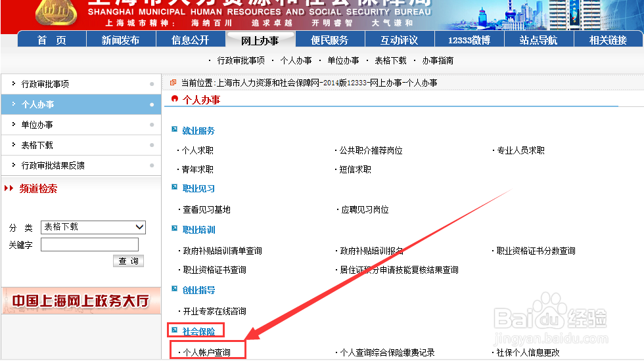Click 办事指南 in the sub-navigation
The image size is (644, 361).
coord(438,60)
